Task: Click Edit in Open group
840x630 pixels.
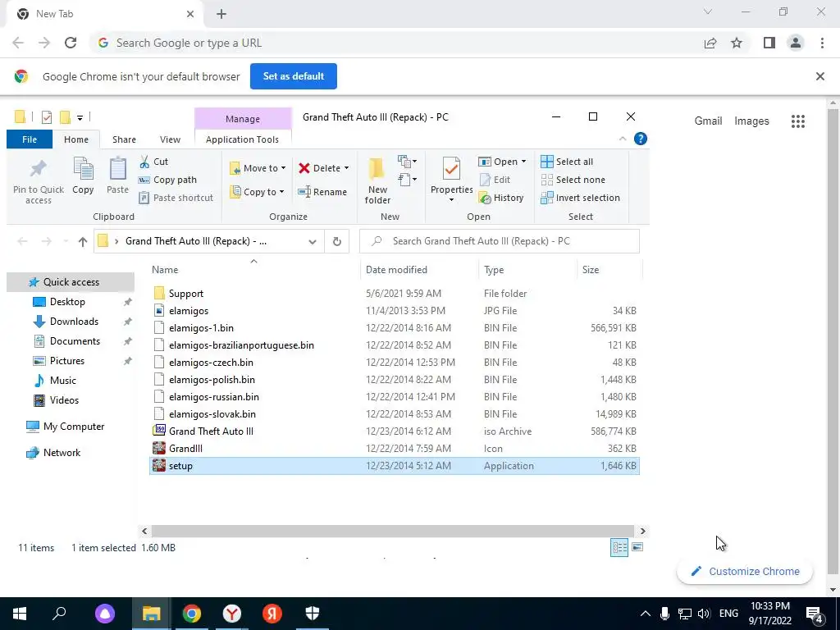Action: 495,180
